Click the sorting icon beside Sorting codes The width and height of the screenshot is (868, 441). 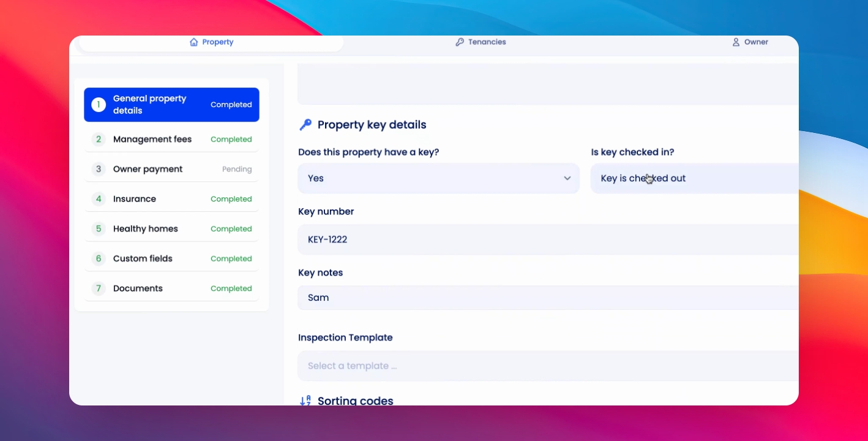tap(305, 401)
